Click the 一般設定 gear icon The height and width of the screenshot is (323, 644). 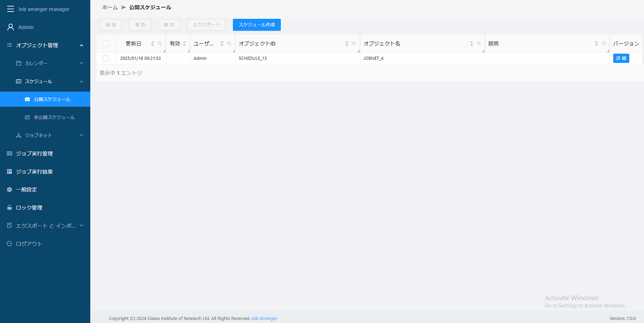[9, 189]
